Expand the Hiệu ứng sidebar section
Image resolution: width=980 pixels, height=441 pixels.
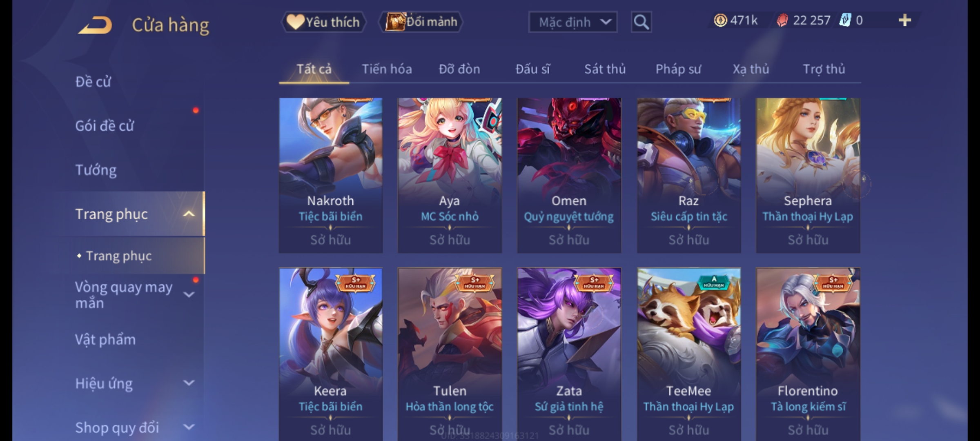pos(189,383)
